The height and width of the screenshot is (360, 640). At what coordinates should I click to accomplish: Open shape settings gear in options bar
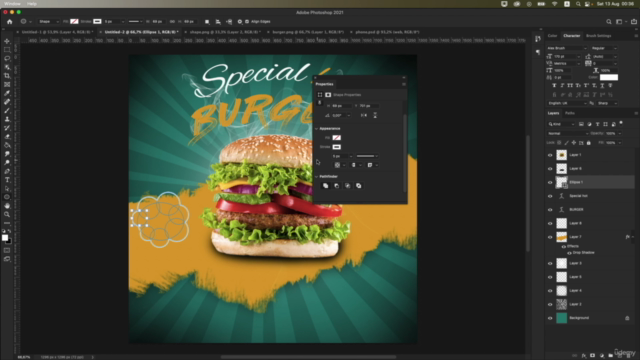(240, 22)
